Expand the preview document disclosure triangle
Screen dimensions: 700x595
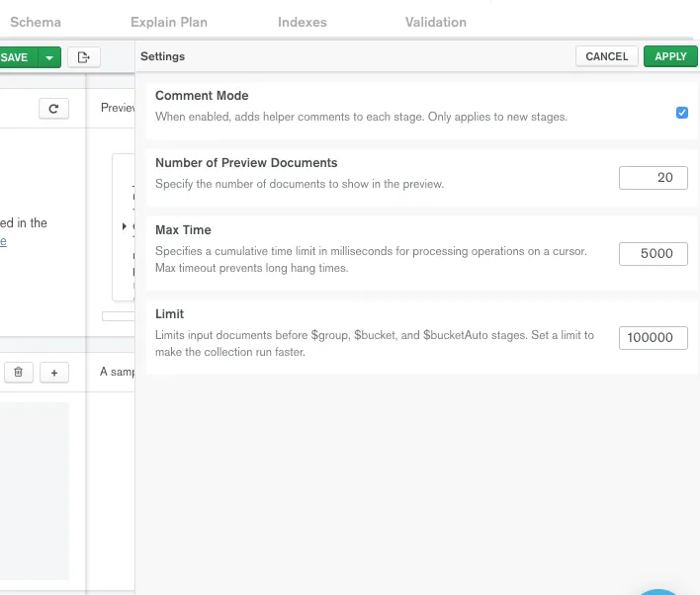pyautogui.click(x=125, y=226)
